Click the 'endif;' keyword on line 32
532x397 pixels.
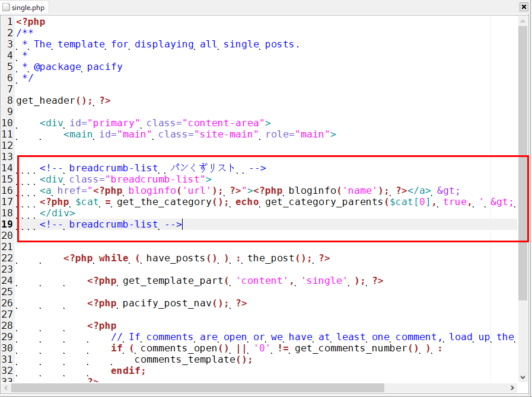[x=128, y=370]
